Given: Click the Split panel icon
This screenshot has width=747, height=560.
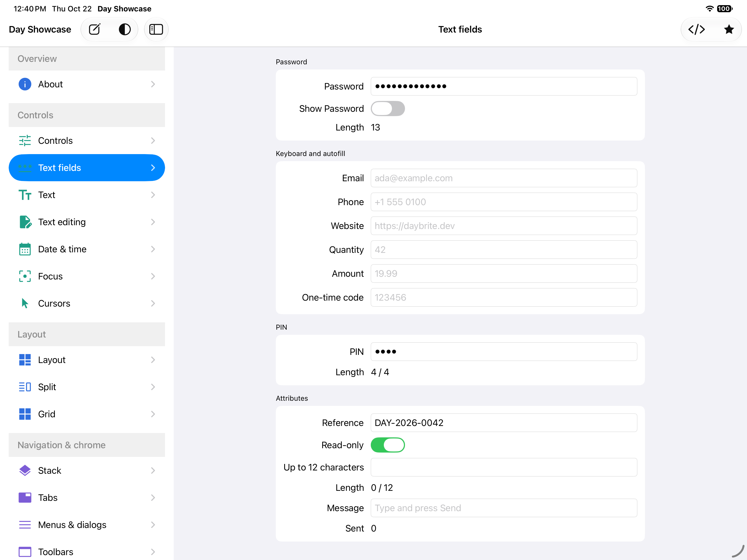Looking at the screenshot, I should [x=25, y=387].
